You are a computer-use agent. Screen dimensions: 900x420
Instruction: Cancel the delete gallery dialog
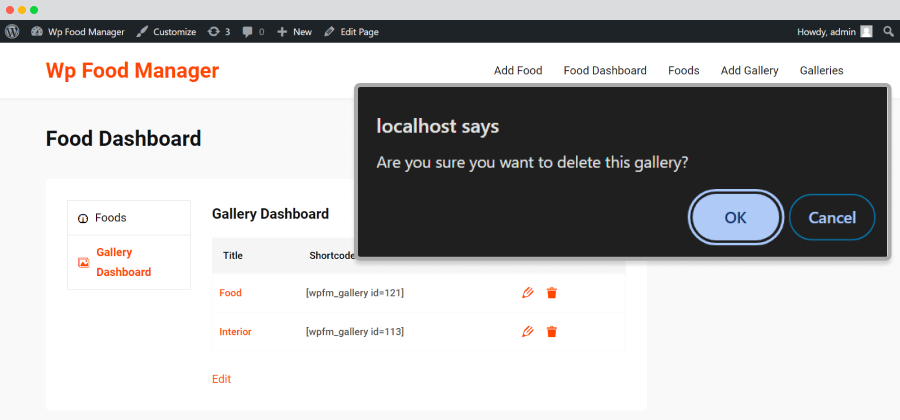[x=832, y=217]
